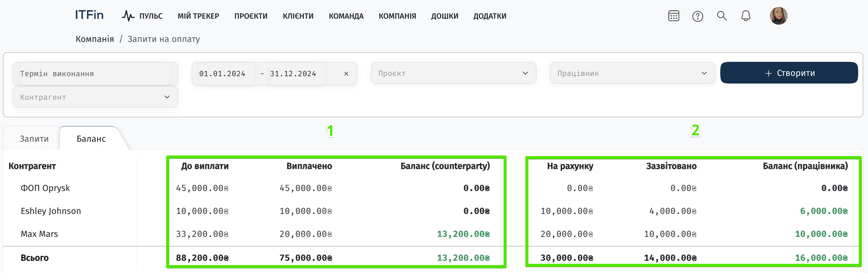The width and height of the screenshot is (868, 273).
Task: Open ДОШКИ menu item
Action: (445, 16)
